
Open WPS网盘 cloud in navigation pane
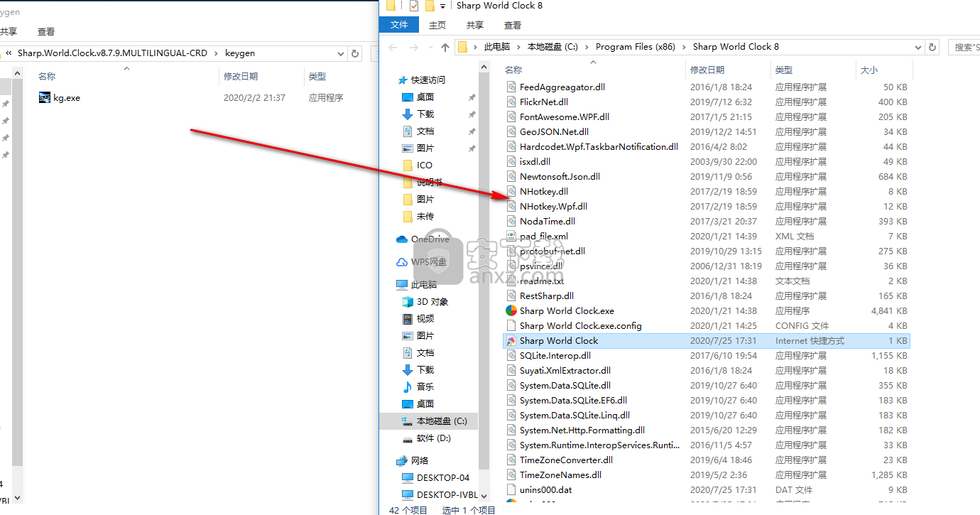tap(422, 262)
